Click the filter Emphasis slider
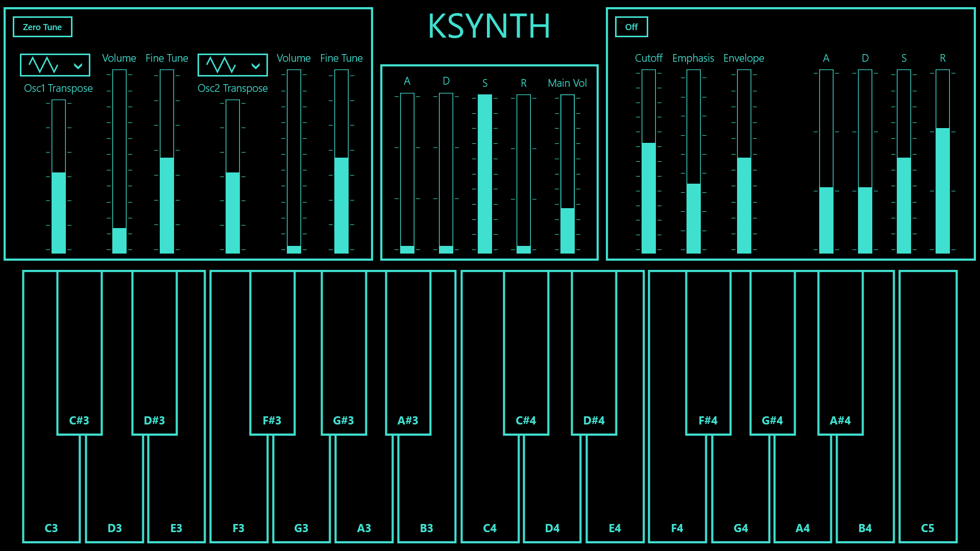Viewport: 980px width, 551px height. (693, 161)
